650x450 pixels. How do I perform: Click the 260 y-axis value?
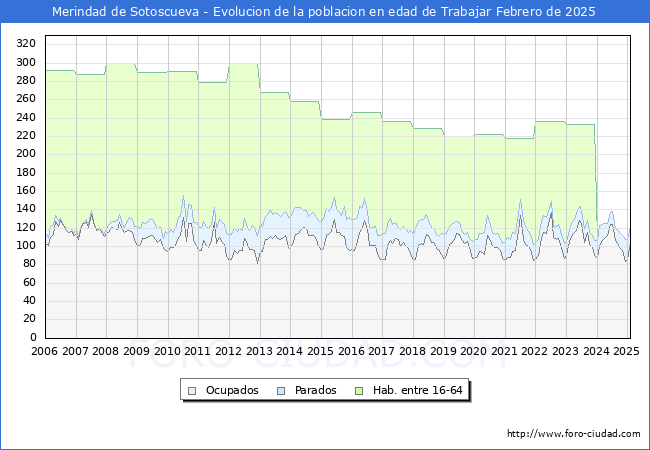pos(26,99)
